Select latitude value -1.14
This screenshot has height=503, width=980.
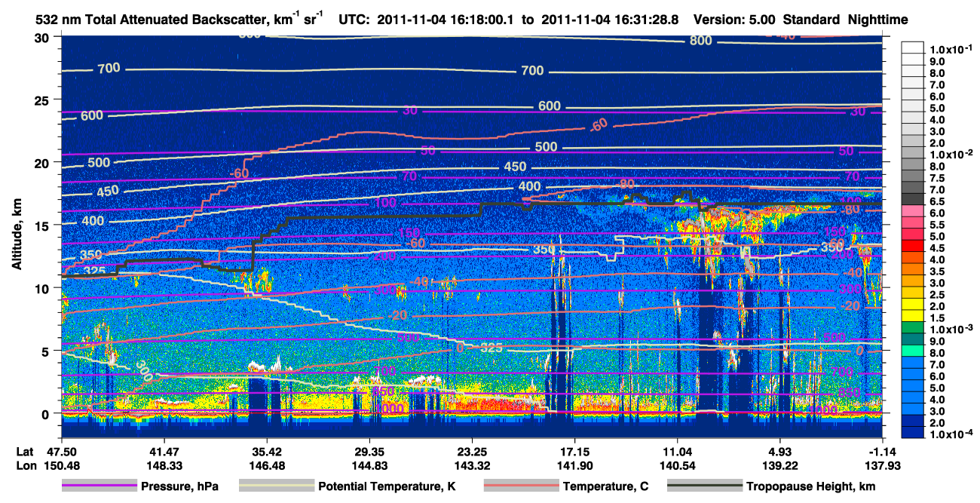(882, 451)
